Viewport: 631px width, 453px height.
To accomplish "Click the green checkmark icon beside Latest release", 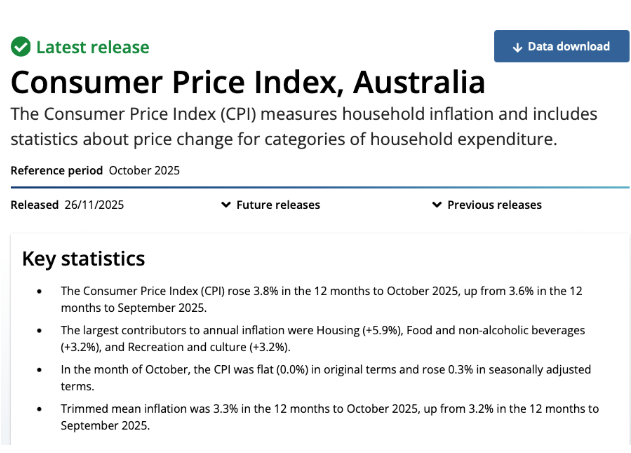I will [x=20, y=47].
